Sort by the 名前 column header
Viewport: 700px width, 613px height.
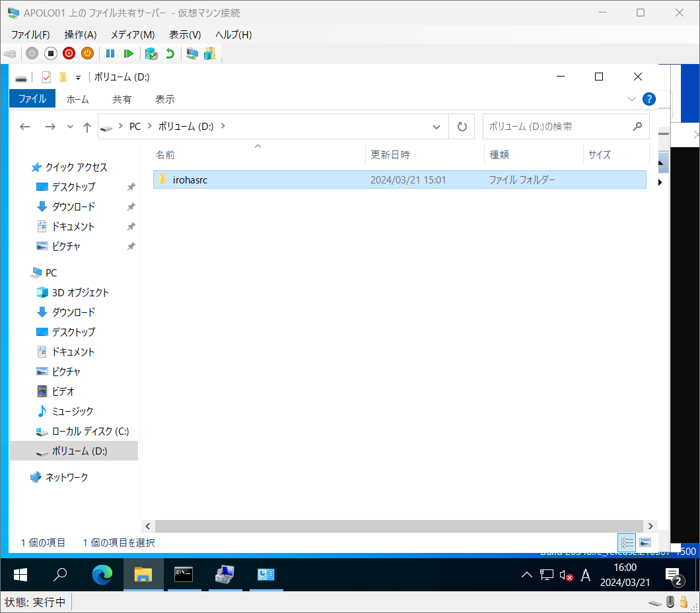coord(258,155)
